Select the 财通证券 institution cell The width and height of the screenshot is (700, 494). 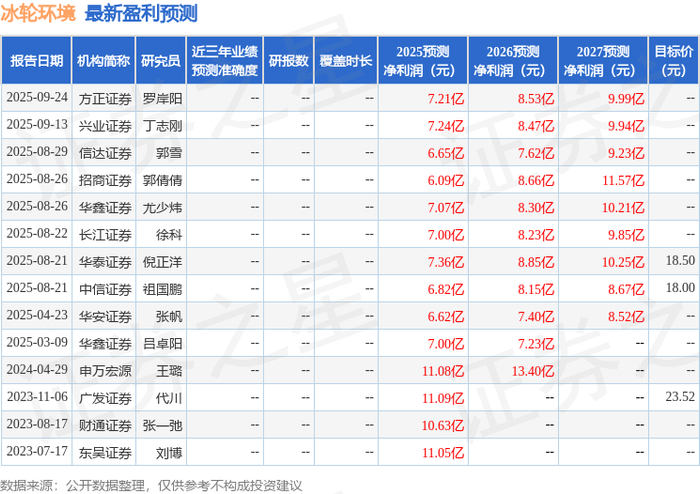(x=105, y=425)
